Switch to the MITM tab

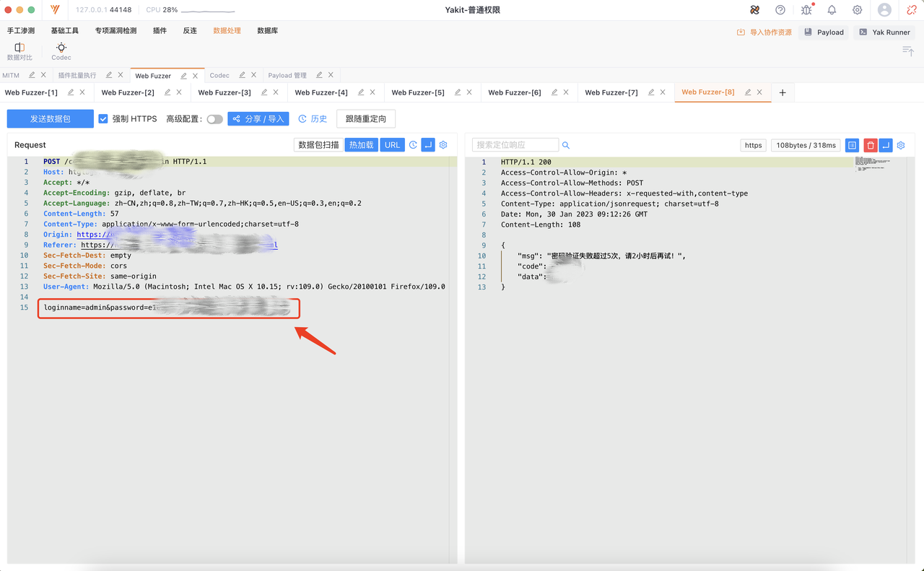coord(11,75)
